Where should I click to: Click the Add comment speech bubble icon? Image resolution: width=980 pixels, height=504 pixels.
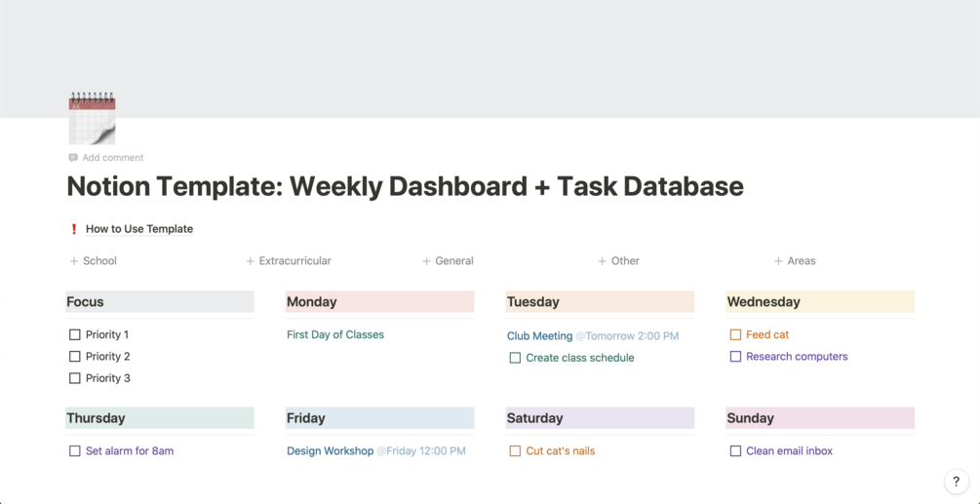[73, 158]
